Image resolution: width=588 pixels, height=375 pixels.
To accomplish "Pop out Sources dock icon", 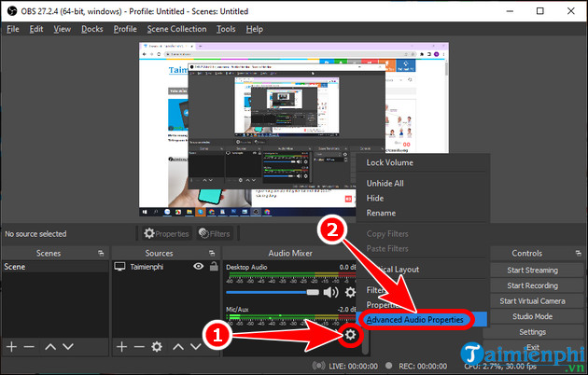I will (212, 253).
